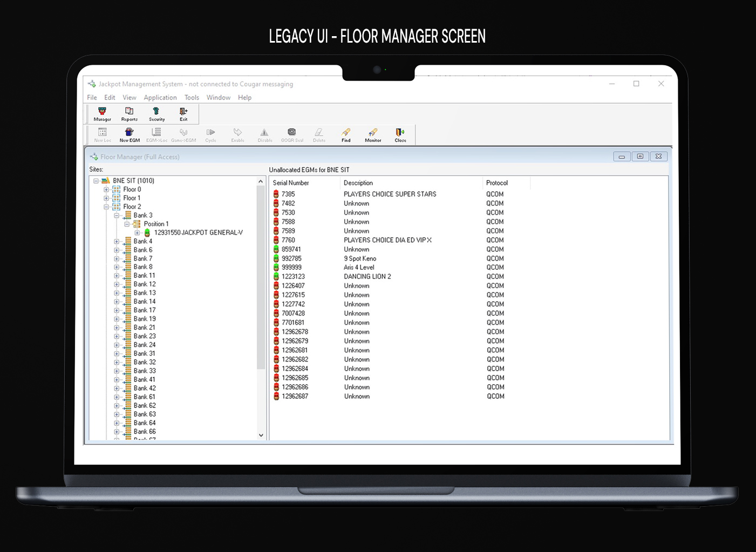
Task: Open the Manager toolbar icon
Action: click(102, 114)
